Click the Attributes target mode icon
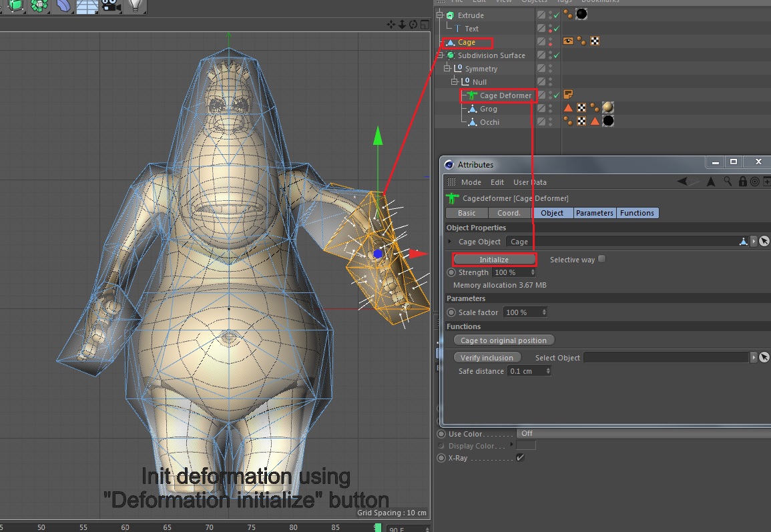The height and width of the screenshot is (532, 771). [x=755, y=182]
